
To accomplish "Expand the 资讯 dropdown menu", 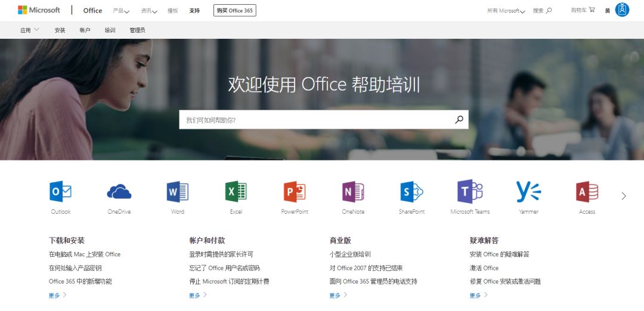I will (x=149, y=11).
